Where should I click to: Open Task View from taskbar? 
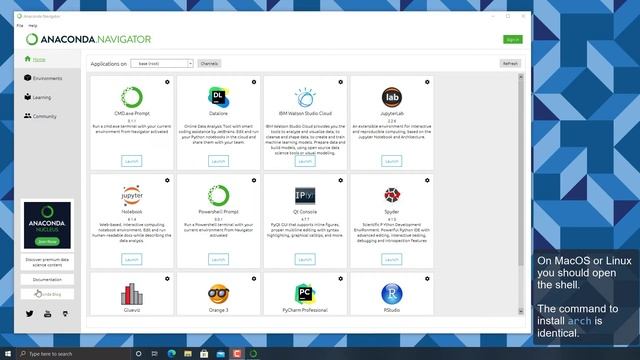(154, 353)
